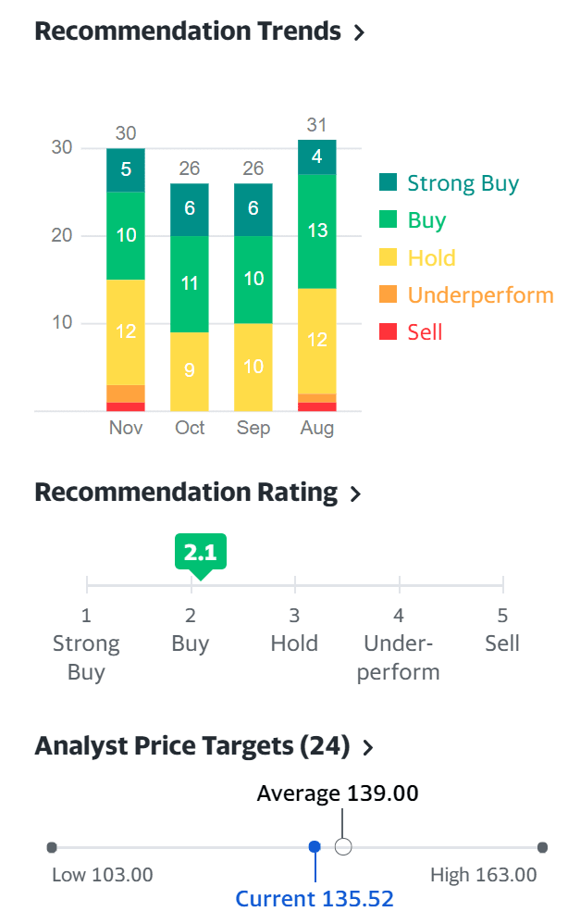Select the Nov Hold bar segment
Image resolution: width=568 pixels, height=924 pixels.
[126, 331]
